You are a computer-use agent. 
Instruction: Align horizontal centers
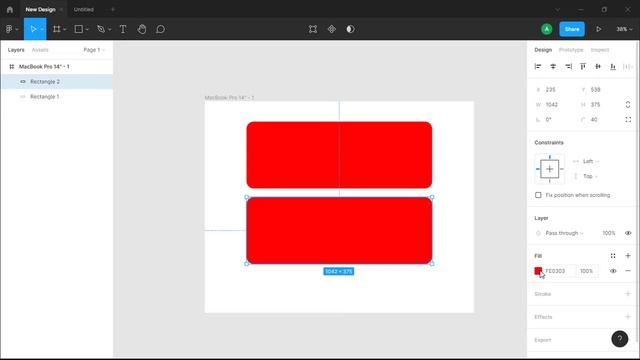[553, 67]
